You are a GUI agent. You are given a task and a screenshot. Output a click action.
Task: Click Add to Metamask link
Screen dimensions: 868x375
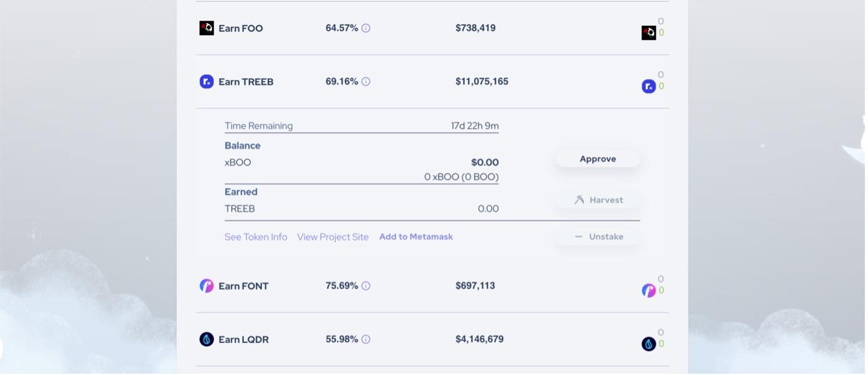coord(416,237)
